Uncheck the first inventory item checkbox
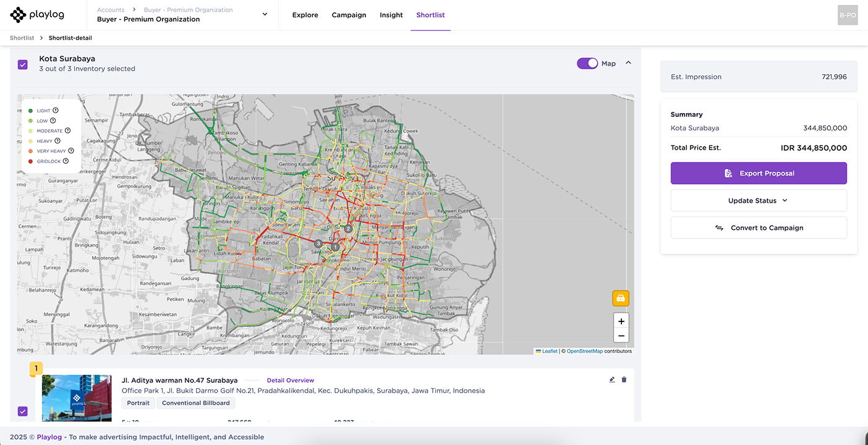Screen dimensions: 868x445 tap(23, 411)
